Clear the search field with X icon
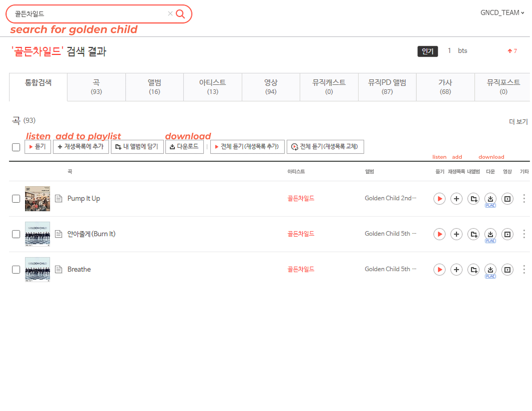This screenshot has width=532, height=411. [x=170, y=14]
